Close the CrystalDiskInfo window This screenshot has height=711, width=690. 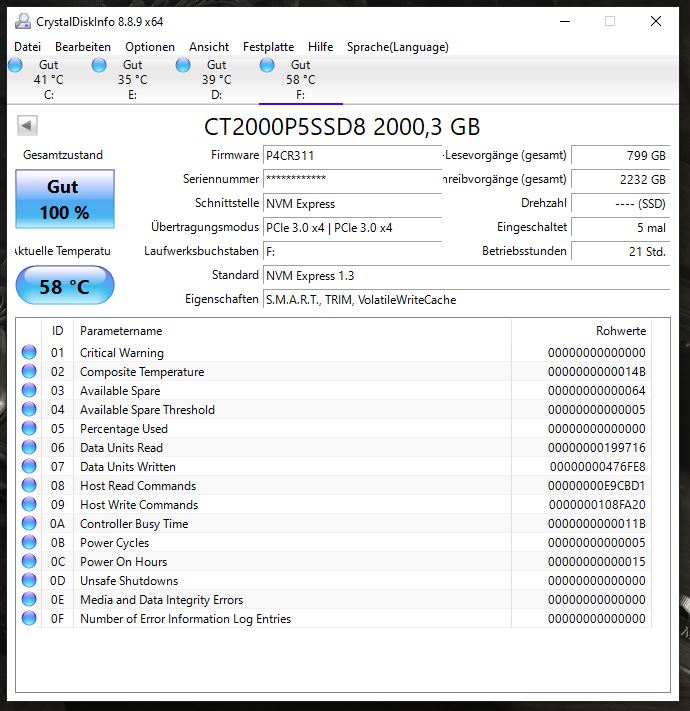[x=656, y=21]
